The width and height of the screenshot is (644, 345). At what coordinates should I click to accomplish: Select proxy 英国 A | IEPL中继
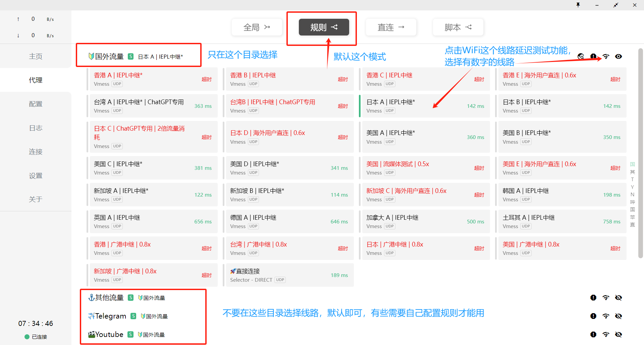coord(153,221)
